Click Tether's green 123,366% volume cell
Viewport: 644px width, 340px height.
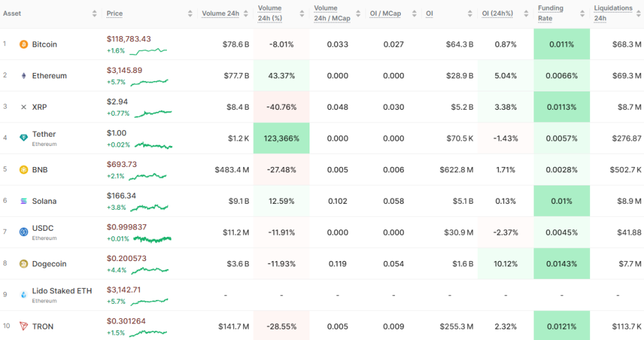pos(281,139)
